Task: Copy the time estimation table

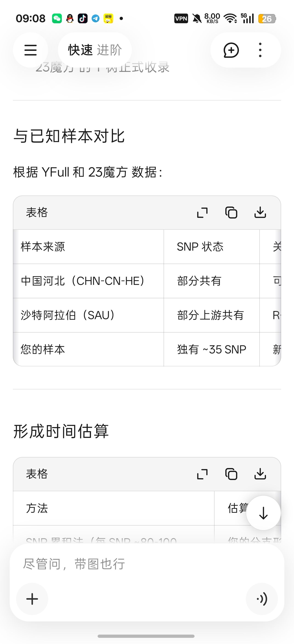Action: pyautogui.click(x=231, y=474)
